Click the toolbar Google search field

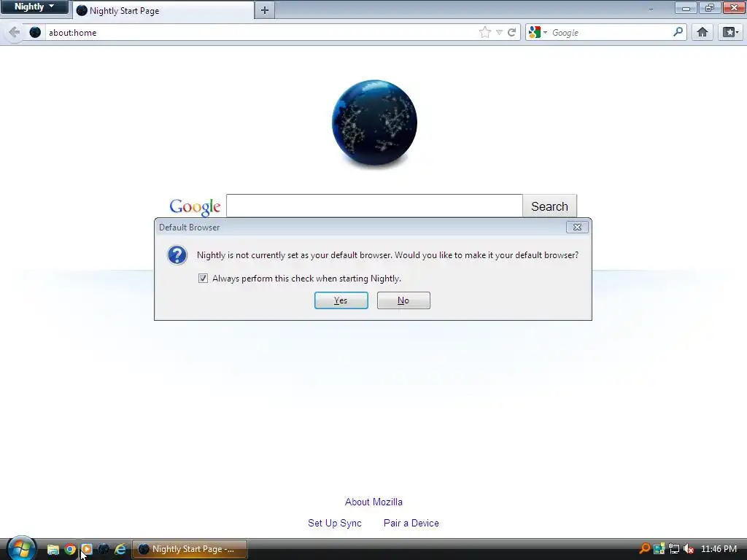(611, 32)
